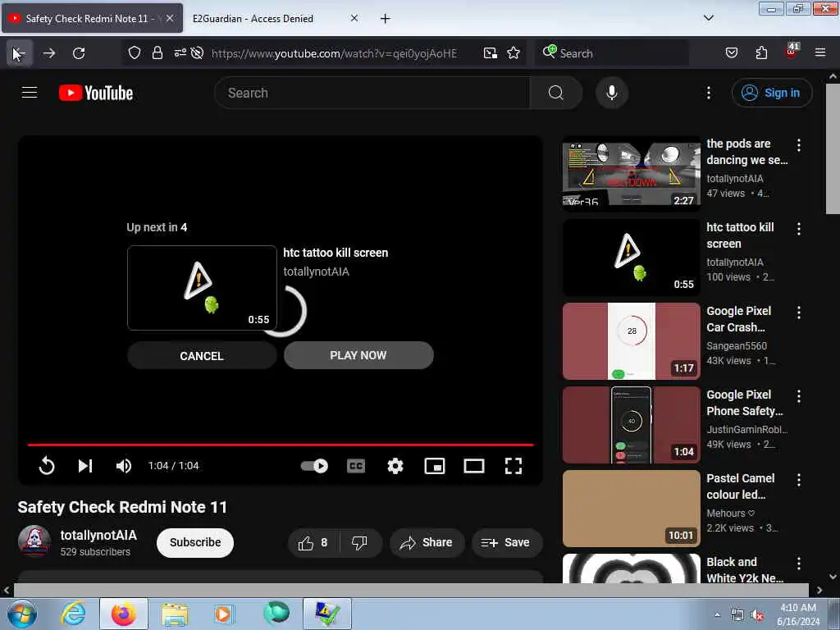
Task: Mute the video using speaker icon
Action: coord(123,466)
